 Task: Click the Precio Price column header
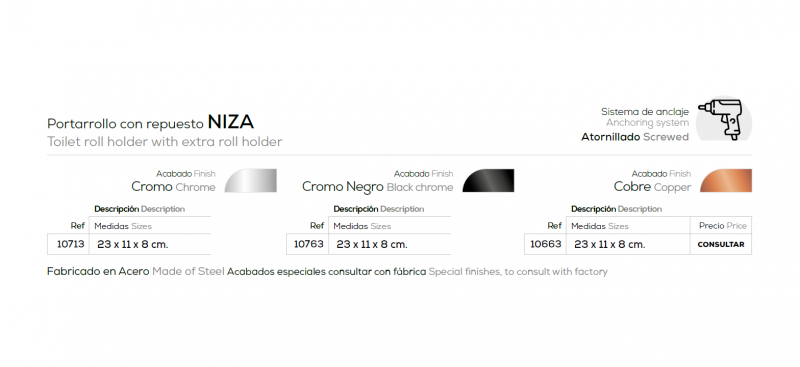722,226
